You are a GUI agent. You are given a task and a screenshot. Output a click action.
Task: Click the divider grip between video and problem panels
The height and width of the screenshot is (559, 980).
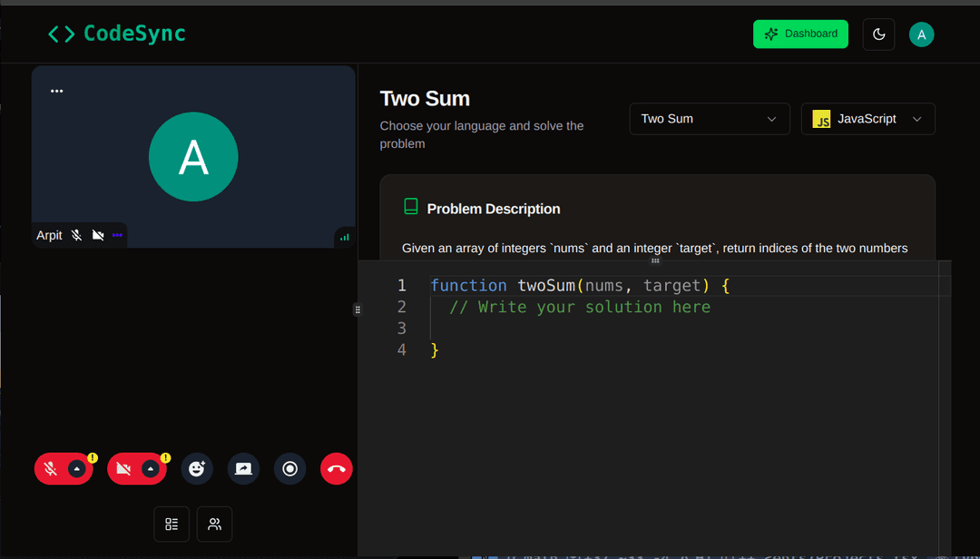point(358,309)
